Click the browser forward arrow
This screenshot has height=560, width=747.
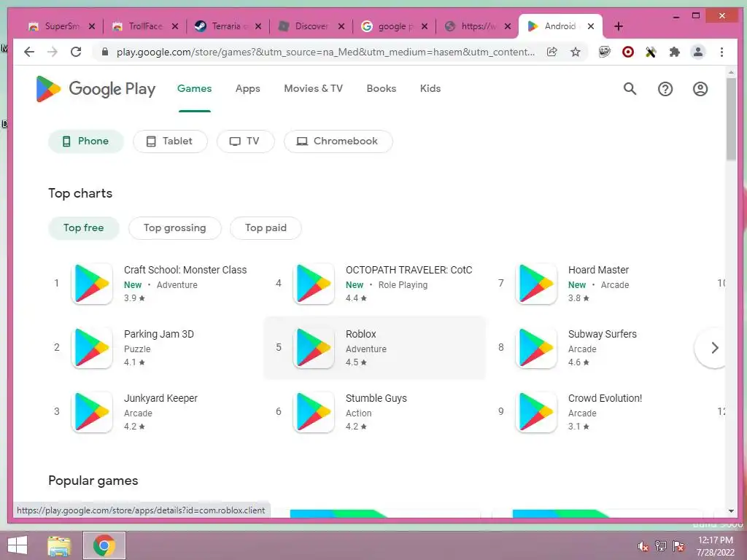(53, 52)
